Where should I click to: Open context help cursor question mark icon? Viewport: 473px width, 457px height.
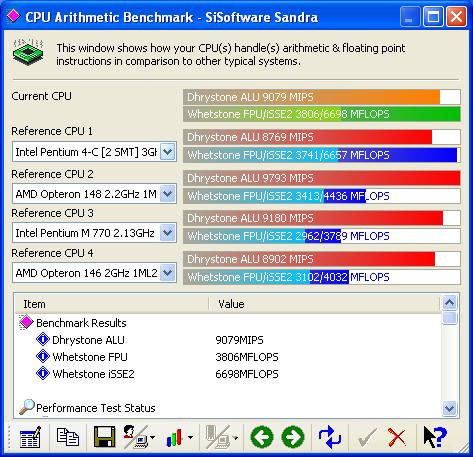pos(435,437)
